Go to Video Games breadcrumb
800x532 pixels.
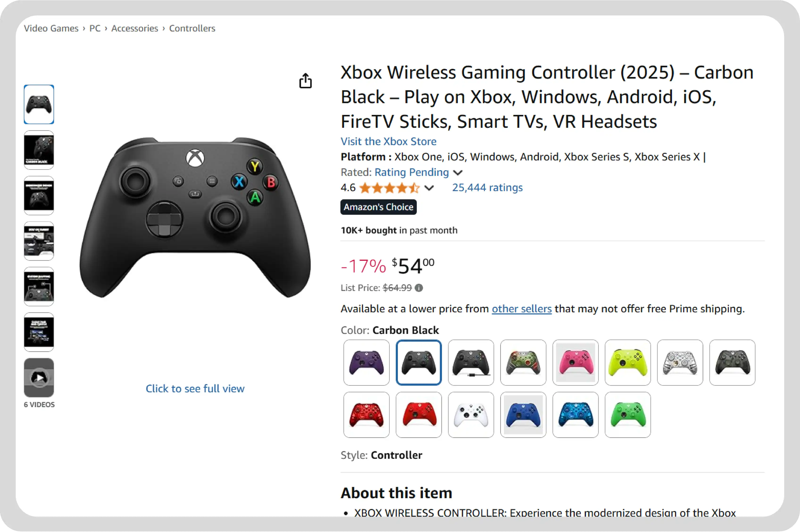click(51, 28)
